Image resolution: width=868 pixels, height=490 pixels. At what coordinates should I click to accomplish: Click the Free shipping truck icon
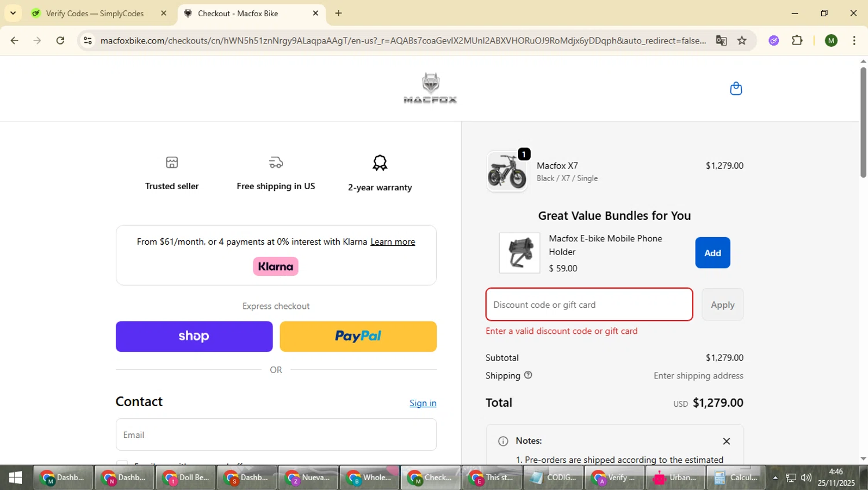[276, 163]
